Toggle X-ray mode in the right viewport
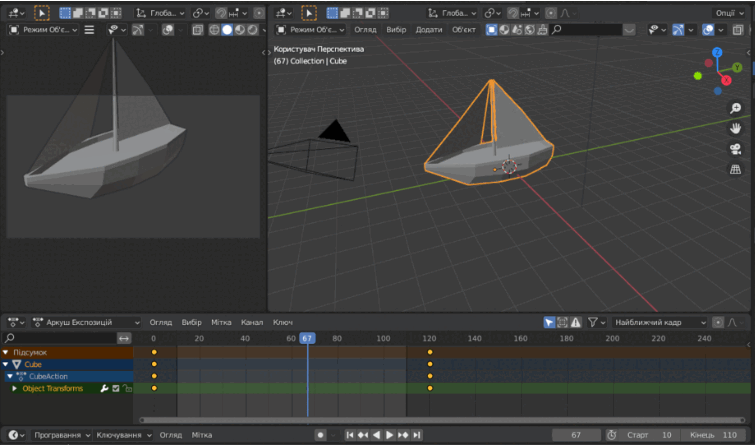The height and width of the screenshot is (445, 755). pyautogui.click(x=738, y=30)
